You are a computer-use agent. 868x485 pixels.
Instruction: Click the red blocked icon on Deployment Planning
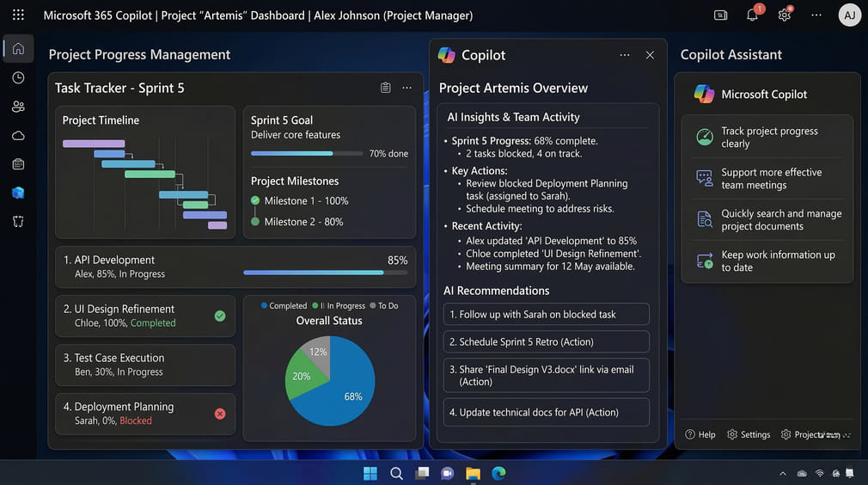pyautogui.click(x=220, y=414)
